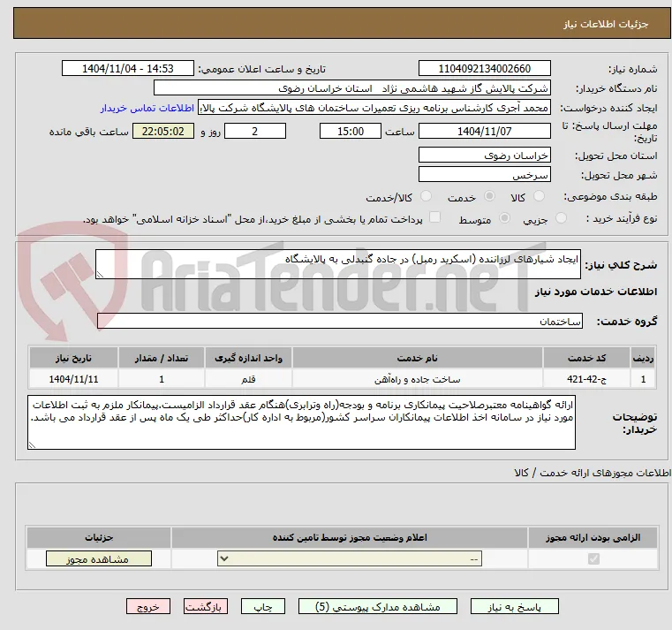Click the اطلاعات خدمات مورد نیاز heading
This screenshot has height=630, width=672.
[596, 292]
